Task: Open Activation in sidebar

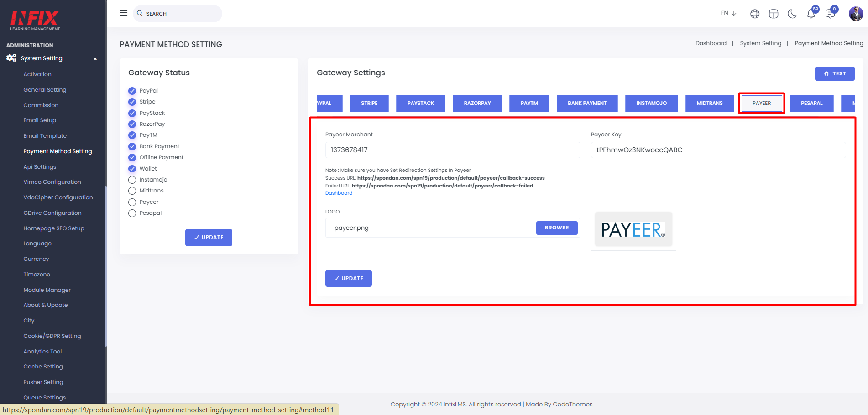Action: pyautogui.click(x=37, y=74)
